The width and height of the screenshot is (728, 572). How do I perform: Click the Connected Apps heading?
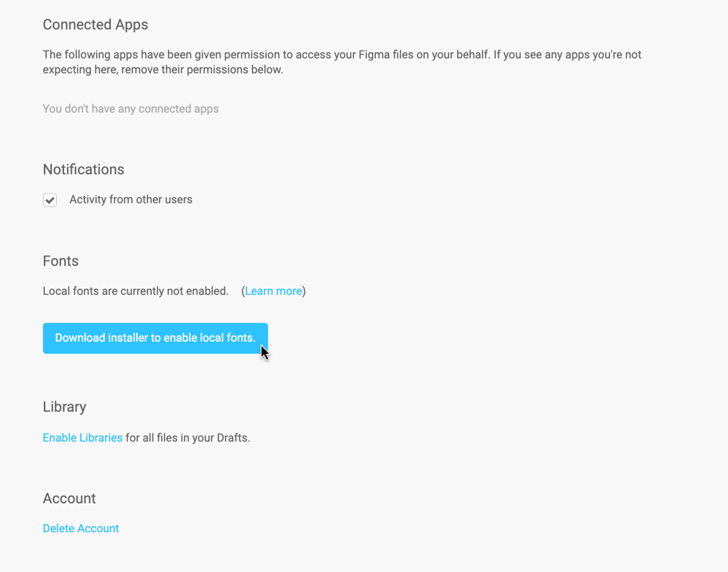[95, 25]
